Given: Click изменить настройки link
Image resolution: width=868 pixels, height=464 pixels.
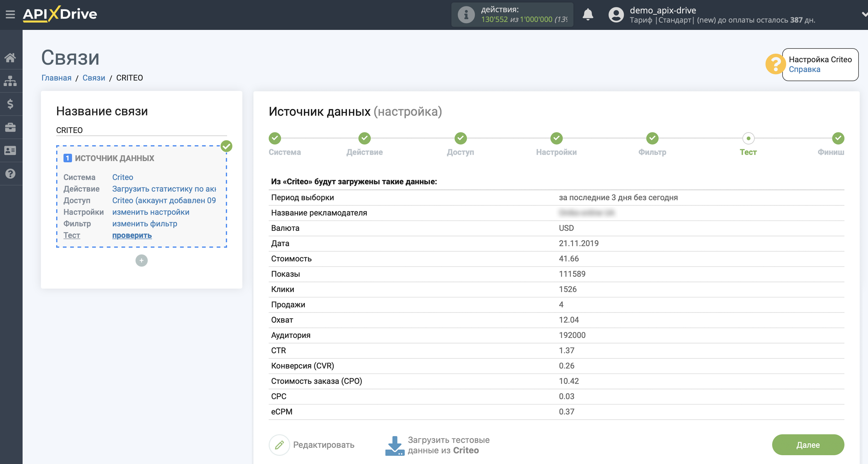Looking at the screenshot, I should click(151, 212).
